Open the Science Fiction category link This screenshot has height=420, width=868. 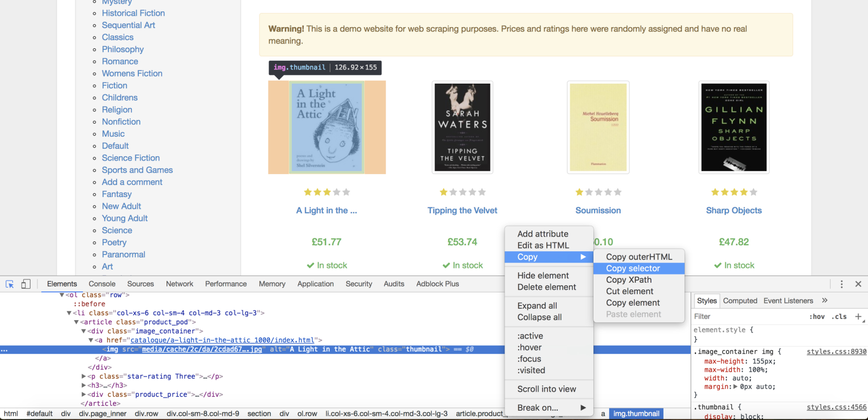click(131, 158)
